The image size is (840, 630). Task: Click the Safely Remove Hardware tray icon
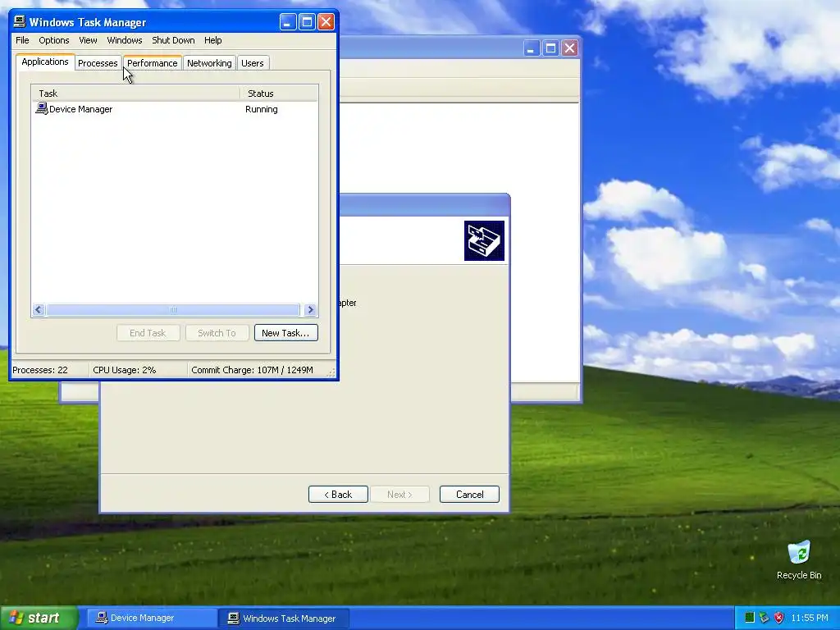[765, 618]
